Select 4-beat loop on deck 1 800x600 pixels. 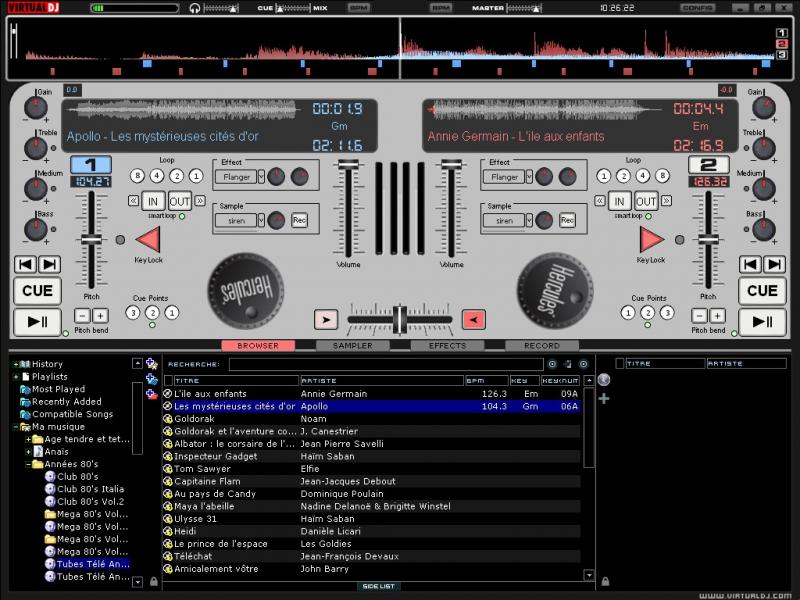pos(157,176)
